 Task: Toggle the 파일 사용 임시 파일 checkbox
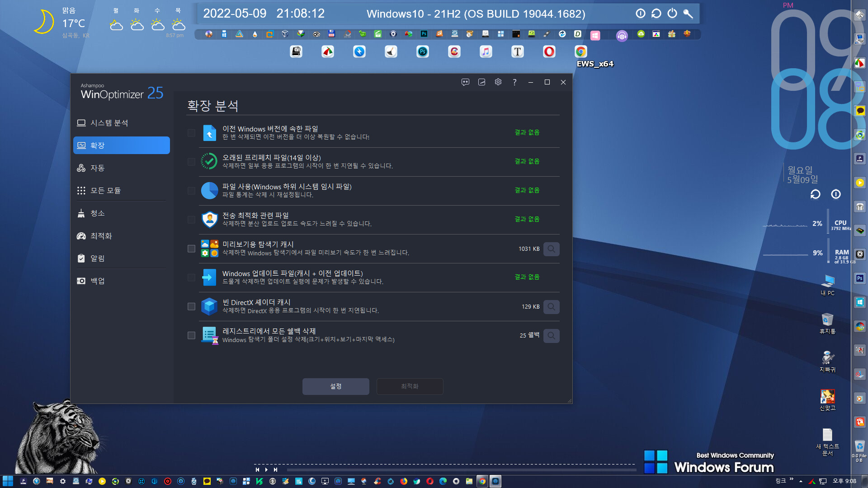[191, 191]
